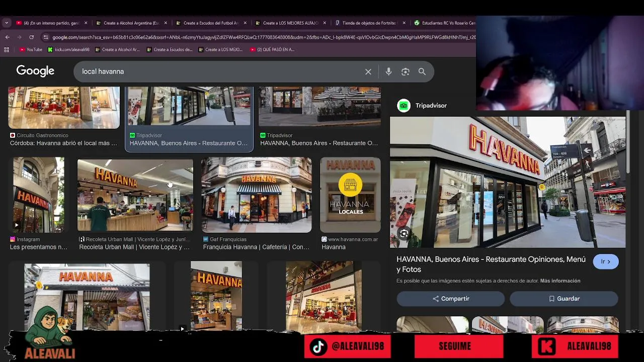Open 'HAVANNA, Buenos Aires - Restaurante Opiniones' title

pos(491,264)
